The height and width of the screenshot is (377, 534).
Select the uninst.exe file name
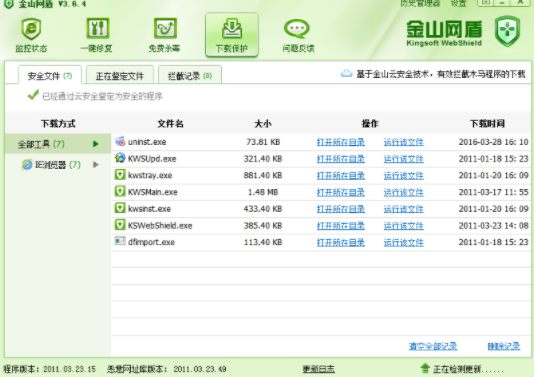pos(147,142)
